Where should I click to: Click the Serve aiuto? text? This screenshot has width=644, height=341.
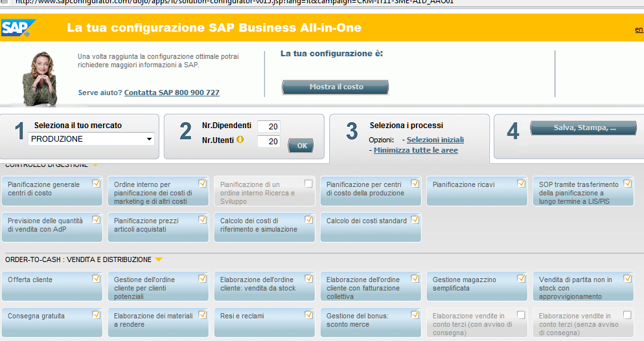tap(100, 93)
